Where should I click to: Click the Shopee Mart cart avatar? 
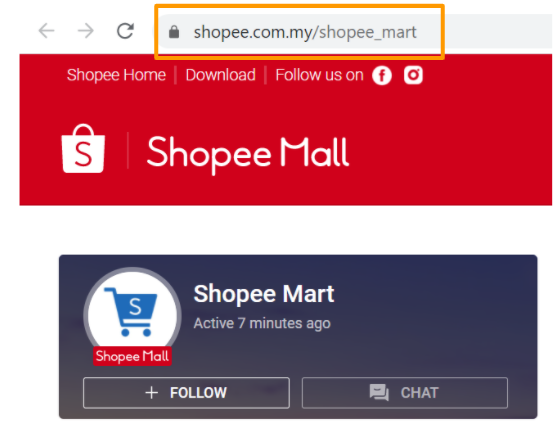[132, 315]
